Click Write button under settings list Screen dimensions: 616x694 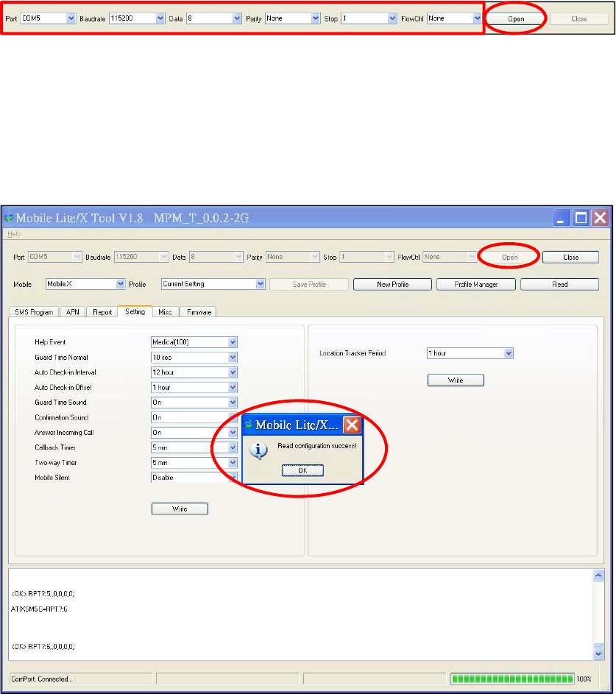(180, 509)
